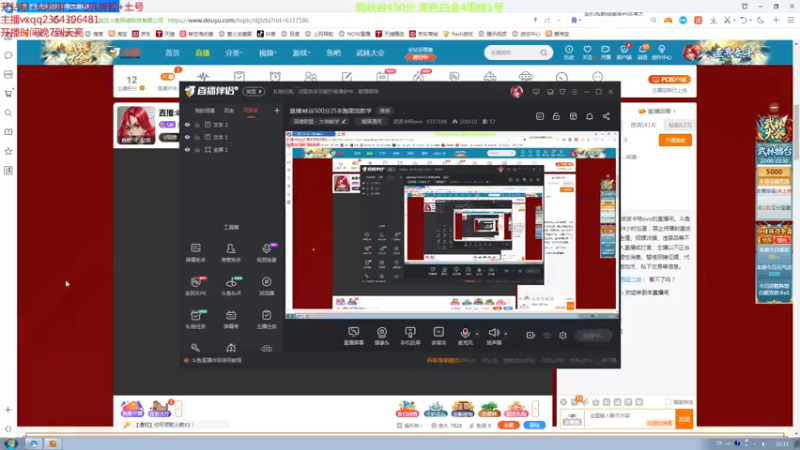Click the layout grid icon above preview
Screen dimensions: 800x450
click(x=573, y=116)
